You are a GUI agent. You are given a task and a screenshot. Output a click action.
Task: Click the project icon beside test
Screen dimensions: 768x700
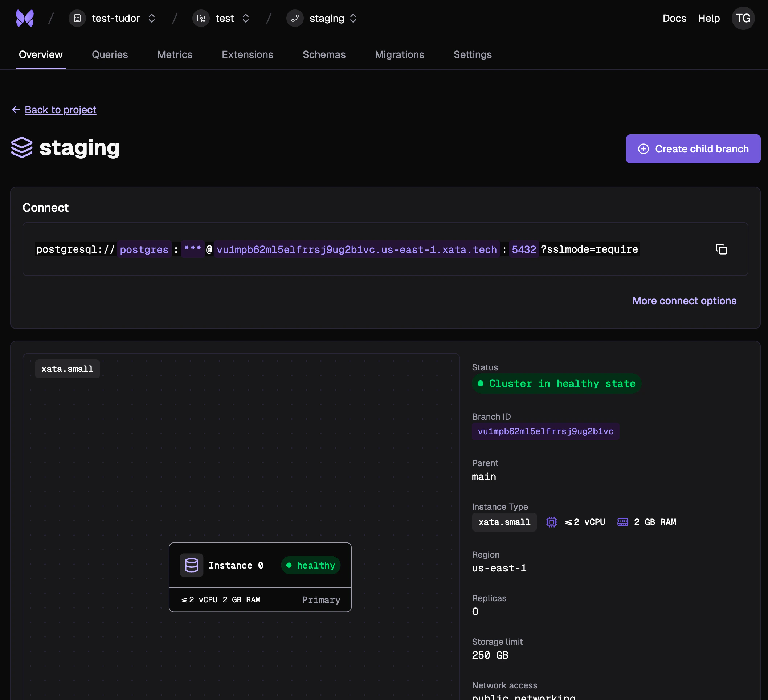tap(201, 18)
